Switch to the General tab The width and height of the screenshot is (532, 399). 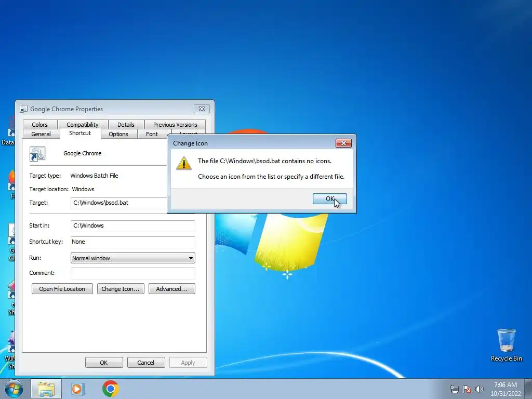(x=41, y=134)
